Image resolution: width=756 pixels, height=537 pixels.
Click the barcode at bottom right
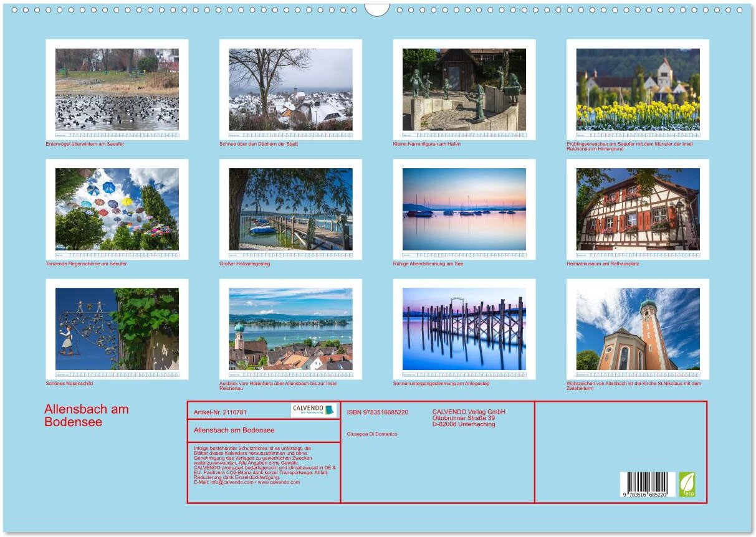click(648, 485)
